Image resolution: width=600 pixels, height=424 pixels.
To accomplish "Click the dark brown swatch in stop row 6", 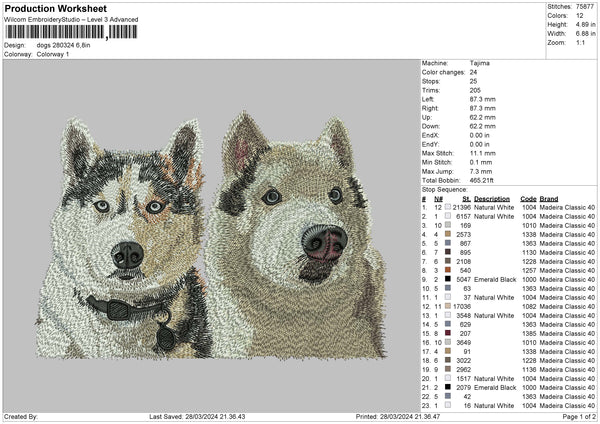I will (x=448, y=252).
